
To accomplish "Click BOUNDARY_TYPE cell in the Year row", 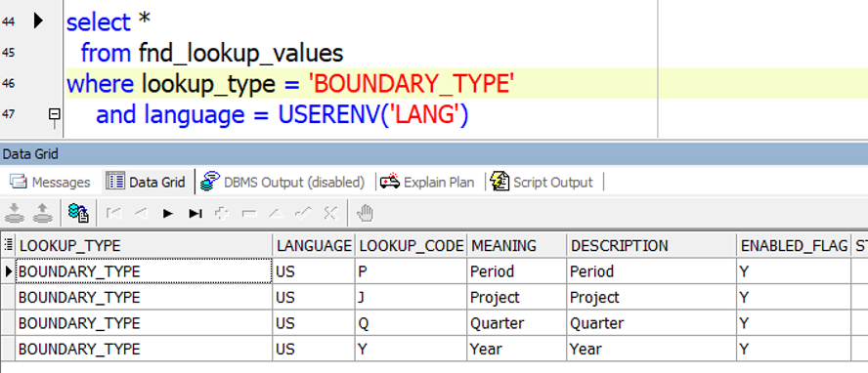I will (144, 349).
